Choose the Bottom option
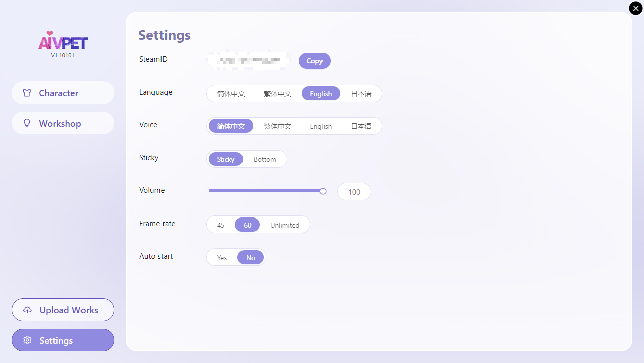The height and width of the screenshot is (363, 644). coord(265,159)
